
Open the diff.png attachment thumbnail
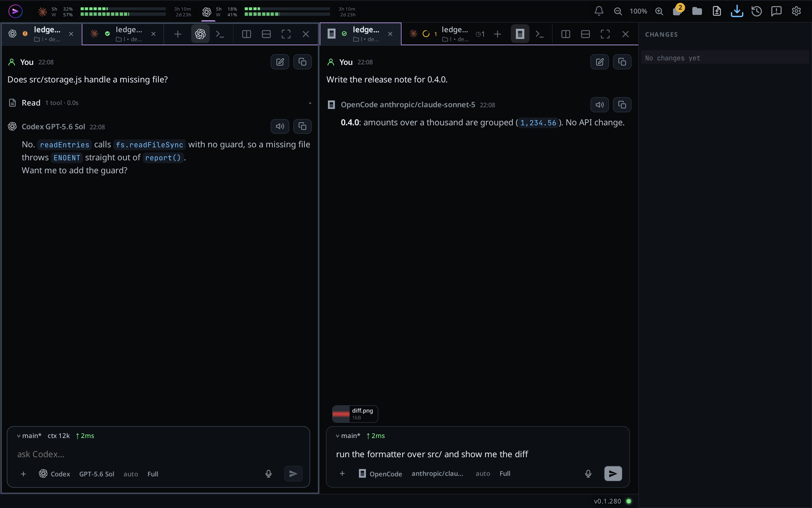[355, 414]
